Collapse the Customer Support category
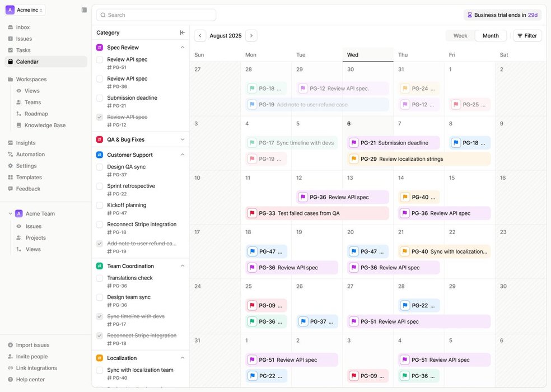This screenshot has height=392, width=551. click(183, 155)
